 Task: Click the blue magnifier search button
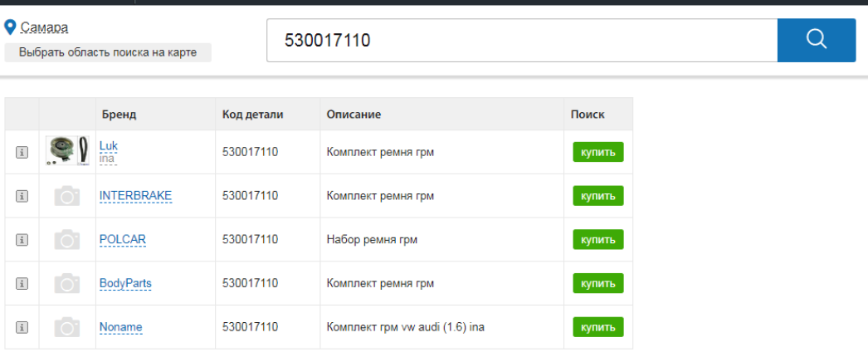(817, 41)
